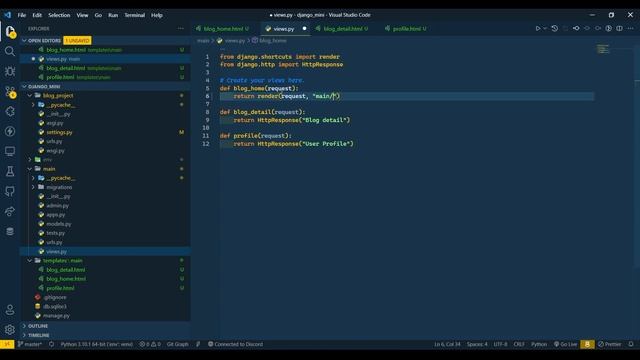The image size is (640, 360).
Task: Click Connected to Discord status item
Action: point(236,344)
